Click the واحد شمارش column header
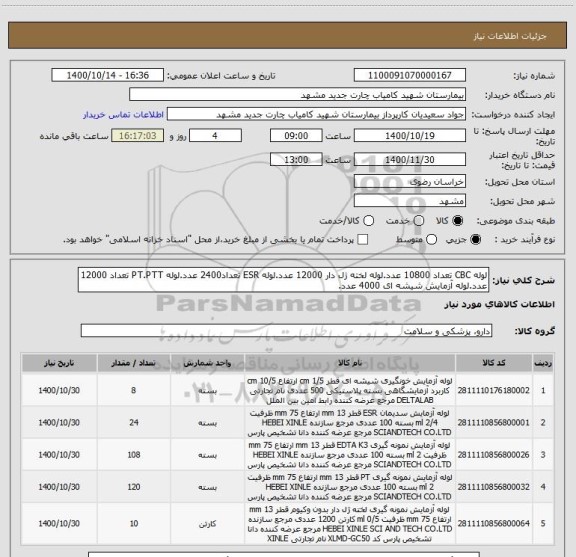 208,363
